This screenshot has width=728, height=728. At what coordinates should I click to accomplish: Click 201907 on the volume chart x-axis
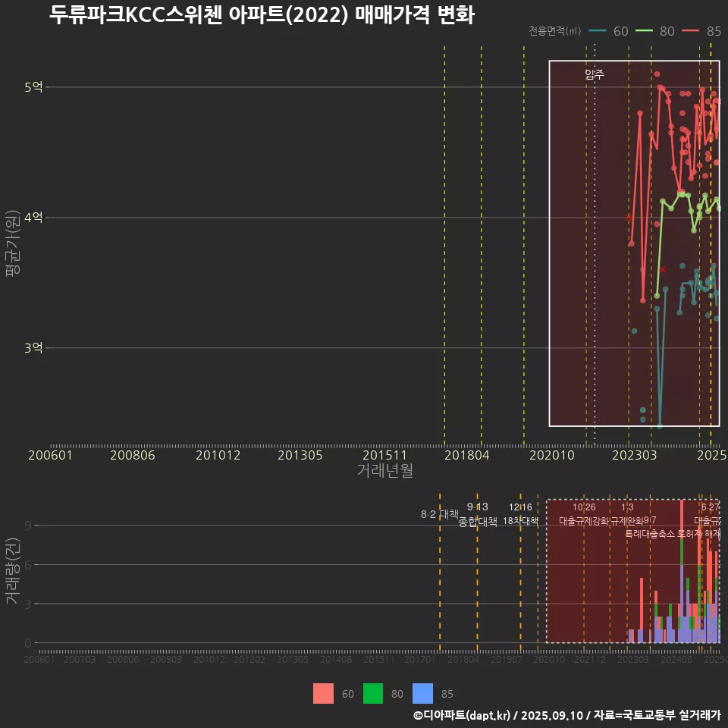[506, 659]
